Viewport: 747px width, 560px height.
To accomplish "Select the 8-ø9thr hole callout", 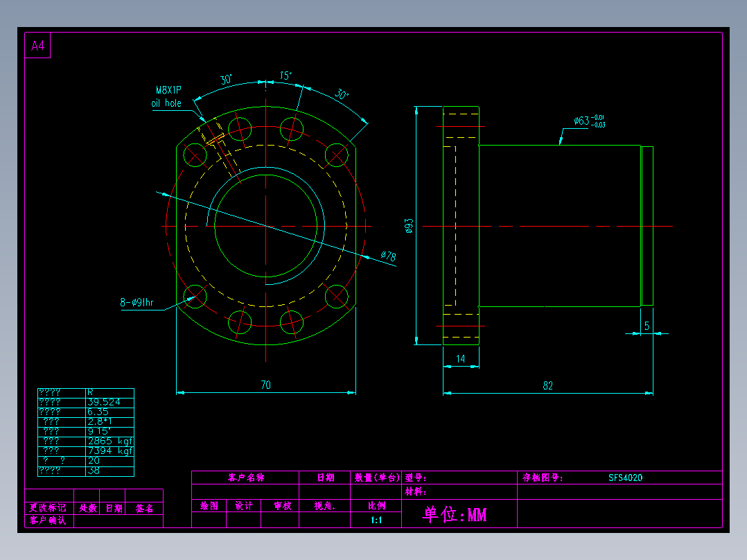I will pyautogui.click(x=137, y=302).
